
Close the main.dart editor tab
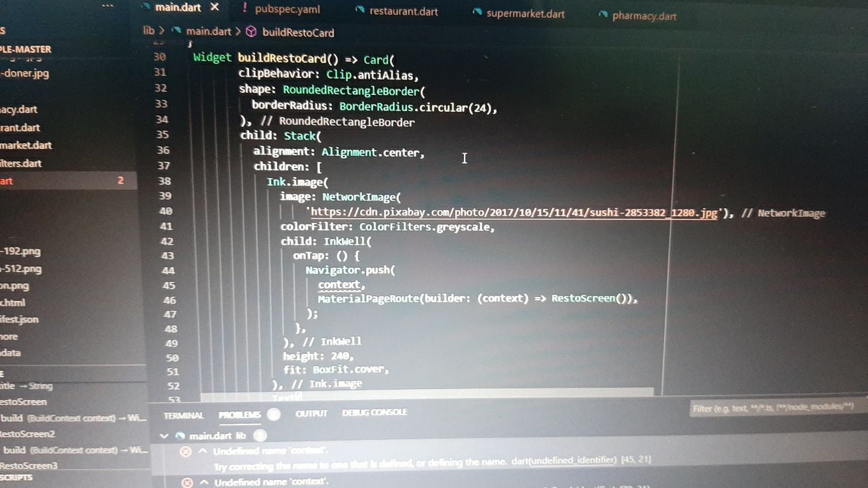(214, 7)
